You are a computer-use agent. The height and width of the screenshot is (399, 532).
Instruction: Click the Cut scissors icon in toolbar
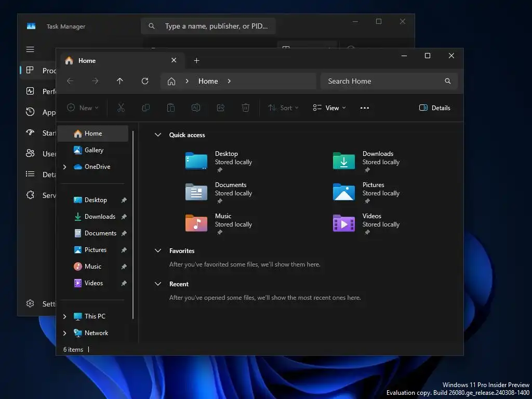[121, 108]
